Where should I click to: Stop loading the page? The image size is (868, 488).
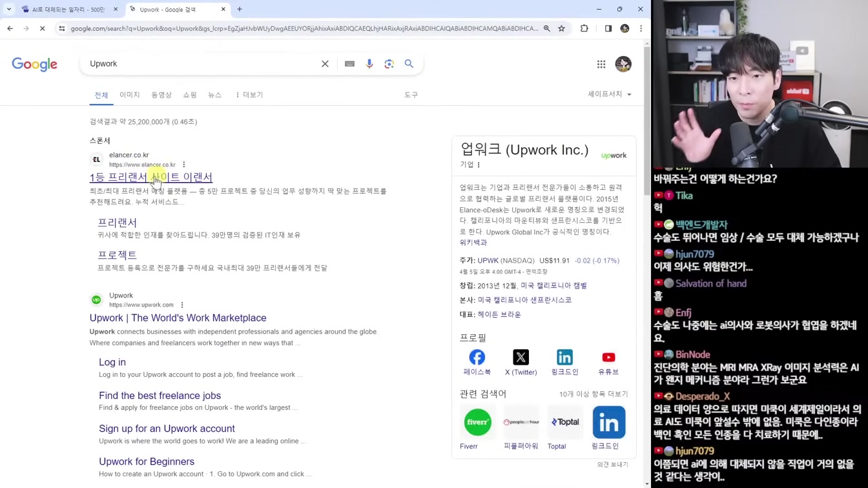42,28
